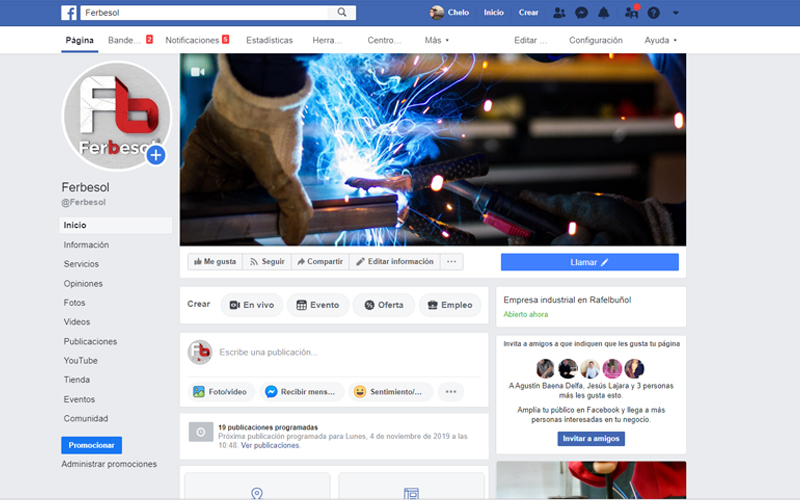
Task: Open Información in left sidebar
Action: click(x=86, y=245)
